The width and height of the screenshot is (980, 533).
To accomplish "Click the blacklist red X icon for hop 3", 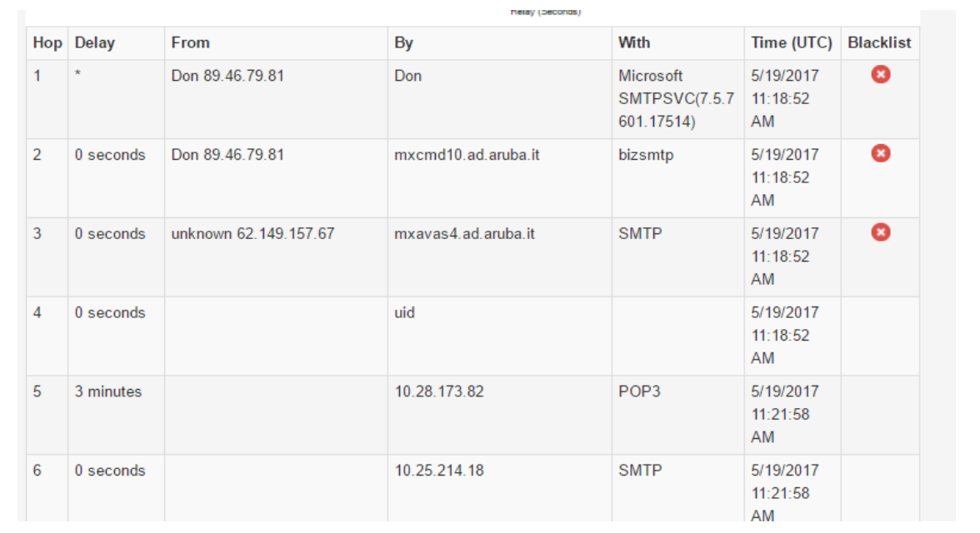I will pyautogui.click(x=880, y=232).
